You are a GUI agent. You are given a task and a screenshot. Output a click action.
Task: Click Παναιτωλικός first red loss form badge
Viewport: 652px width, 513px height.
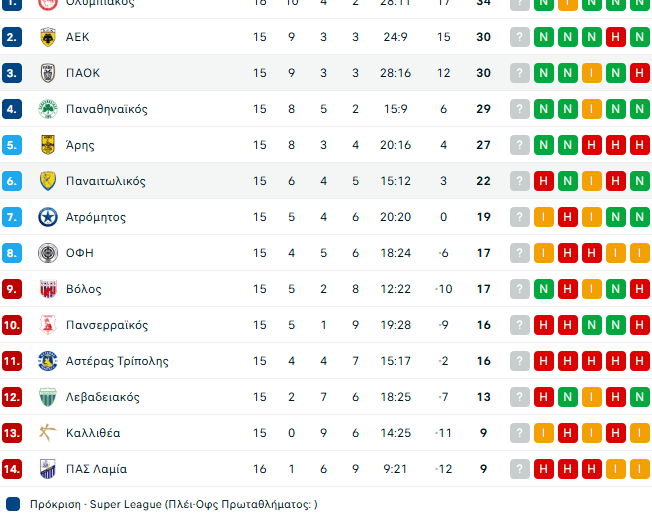[x=543, y=181]
